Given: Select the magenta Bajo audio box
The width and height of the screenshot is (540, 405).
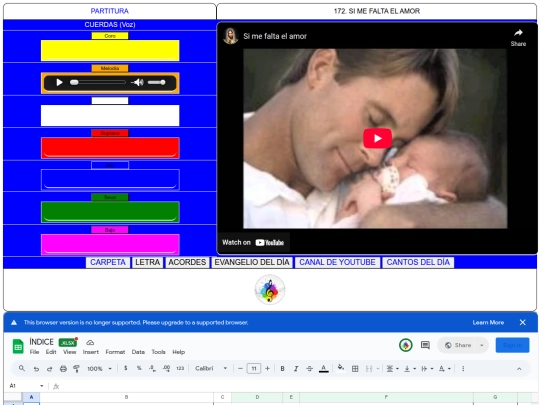Looking at the screenshot, I should point(110,245).
